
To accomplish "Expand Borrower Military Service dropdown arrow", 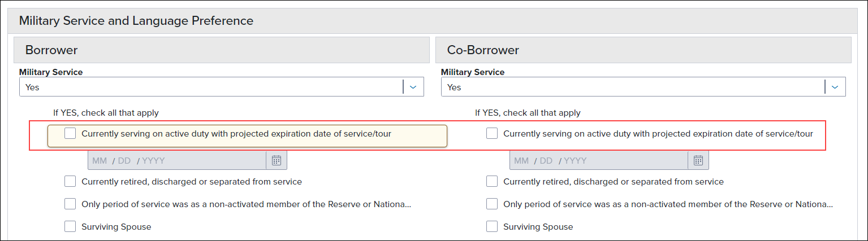I will (413, 87).
